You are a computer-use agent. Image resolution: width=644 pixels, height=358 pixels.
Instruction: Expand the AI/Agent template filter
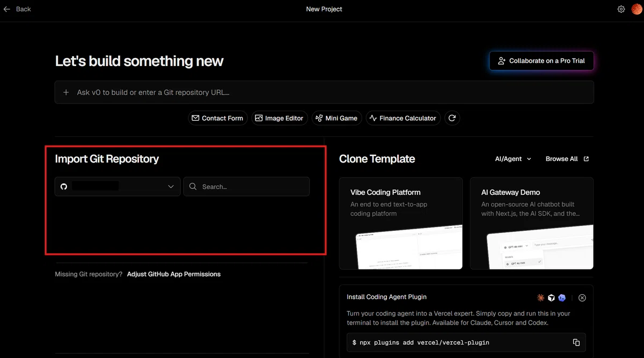point(513,159)
